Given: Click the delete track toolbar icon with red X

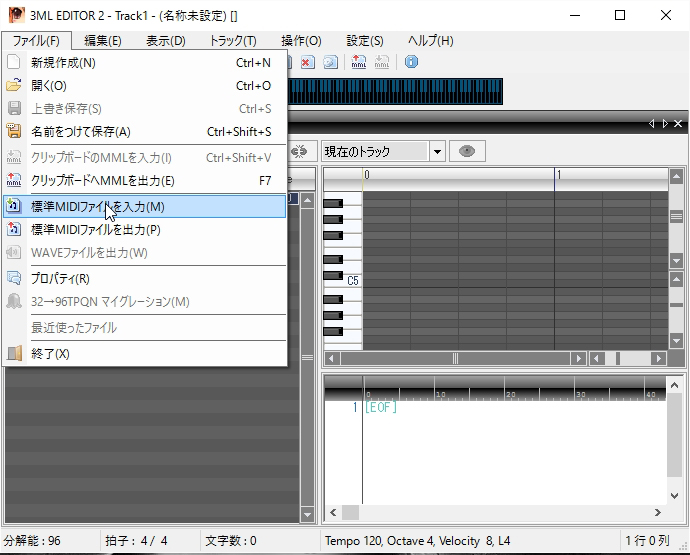Looking at the screenshot, I should click(308, 62).
